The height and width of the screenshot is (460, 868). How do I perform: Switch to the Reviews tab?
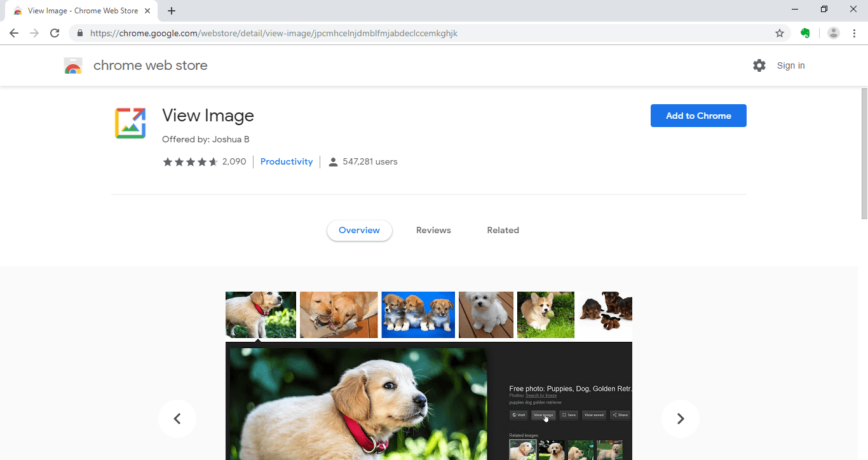pos(433,231)
